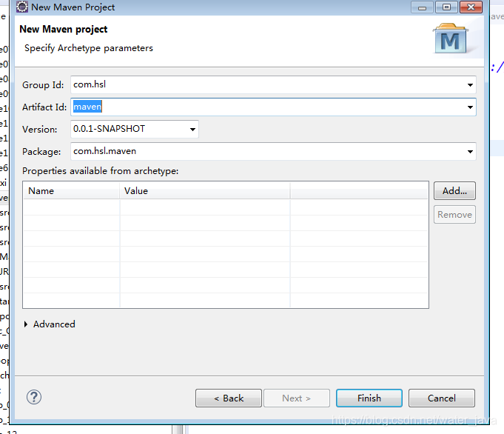
Task: Click the 'New Maven project' heading
Action: (64, 30)
